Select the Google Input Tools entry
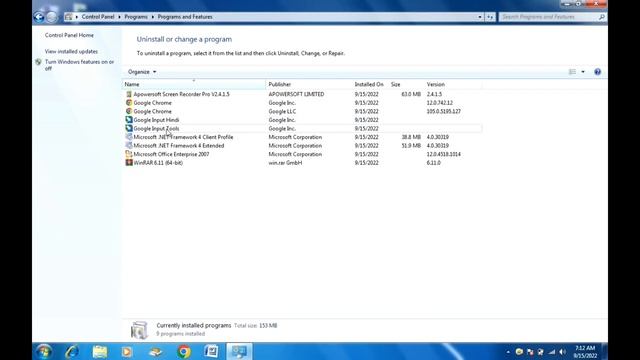The image size is (640, 360). click(302, 129)
